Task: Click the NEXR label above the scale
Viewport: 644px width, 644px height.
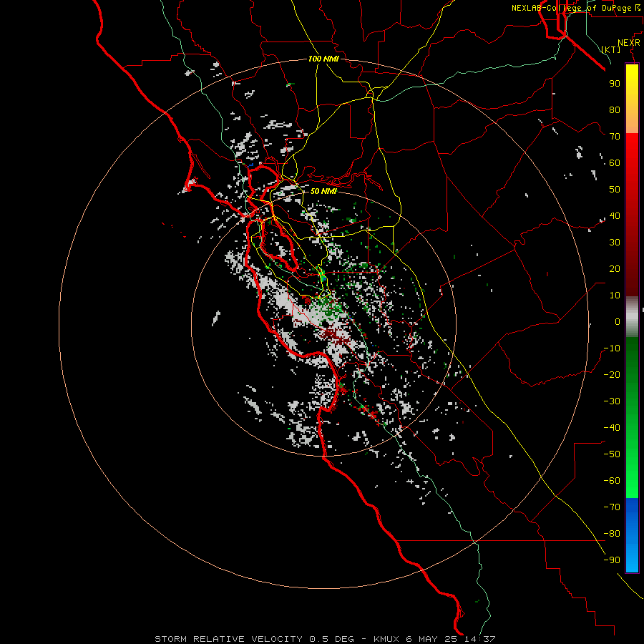Action: pos(629,43)
